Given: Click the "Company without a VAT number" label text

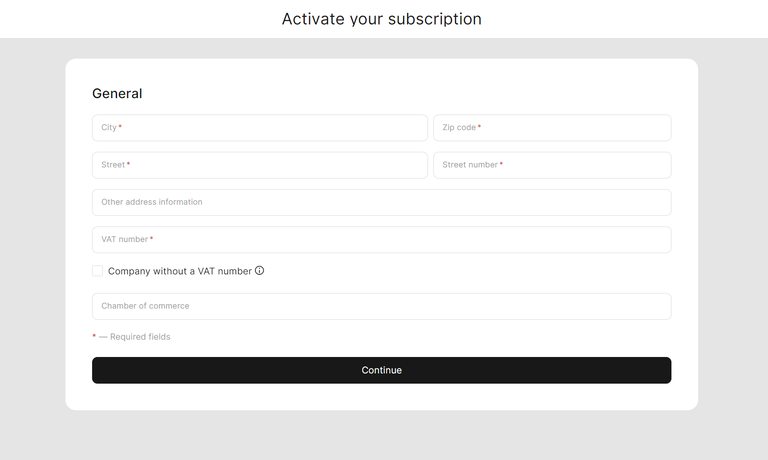Looking at the screenshot, I should tap(179, 271).
